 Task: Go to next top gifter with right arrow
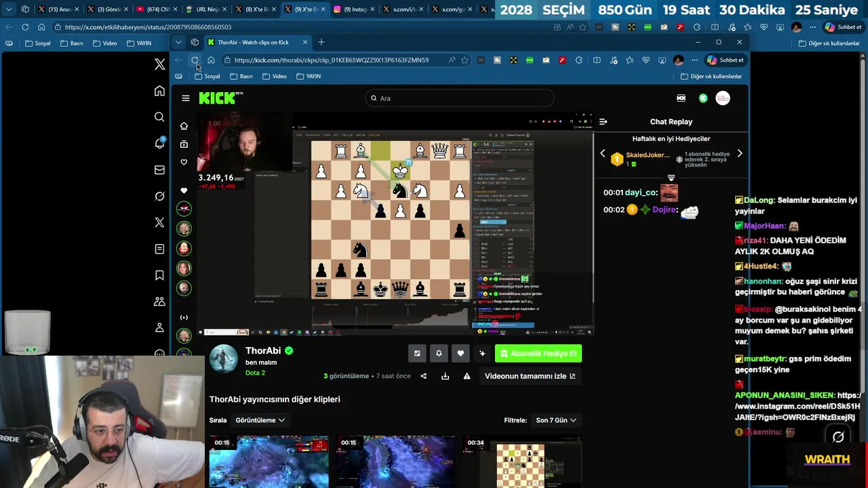[x=740, y=154]
